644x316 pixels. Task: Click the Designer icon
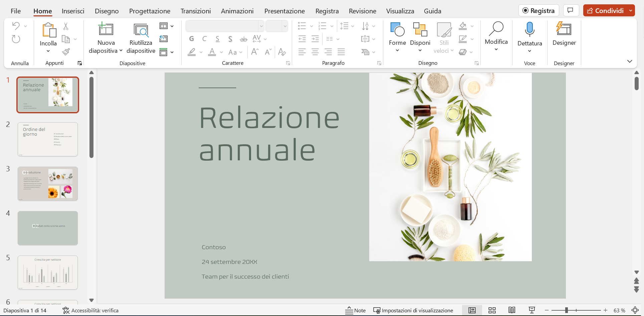(x=564, y=29)
